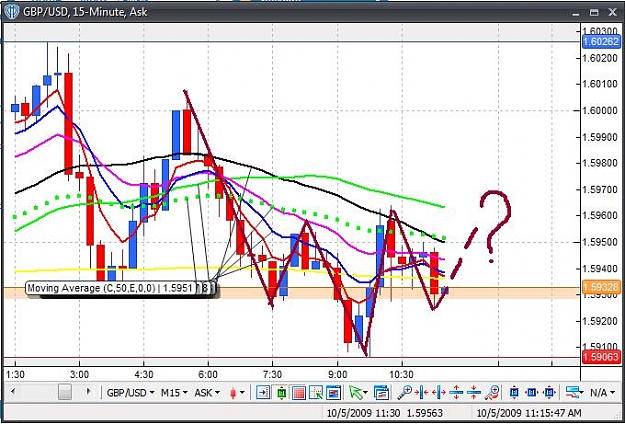This screenshot has height=424, width=625.
Task: Click the horizontal autoscale fit icon
Action: 531,393
